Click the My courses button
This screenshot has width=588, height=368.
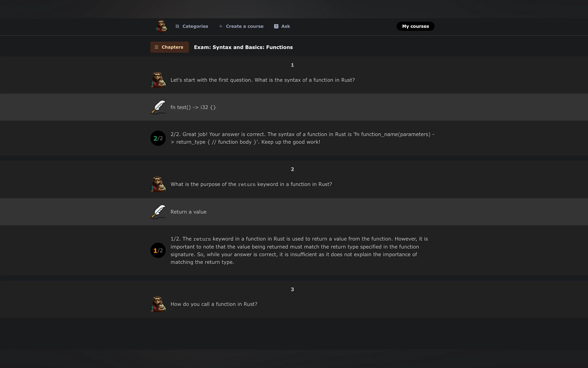point(415,26)
